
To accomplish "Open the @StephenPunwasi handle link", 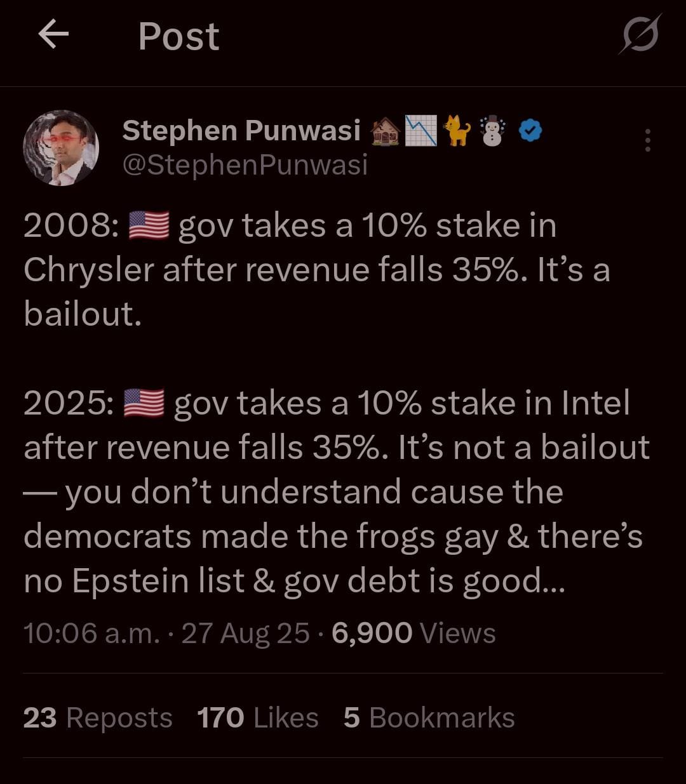I will 245,165.
